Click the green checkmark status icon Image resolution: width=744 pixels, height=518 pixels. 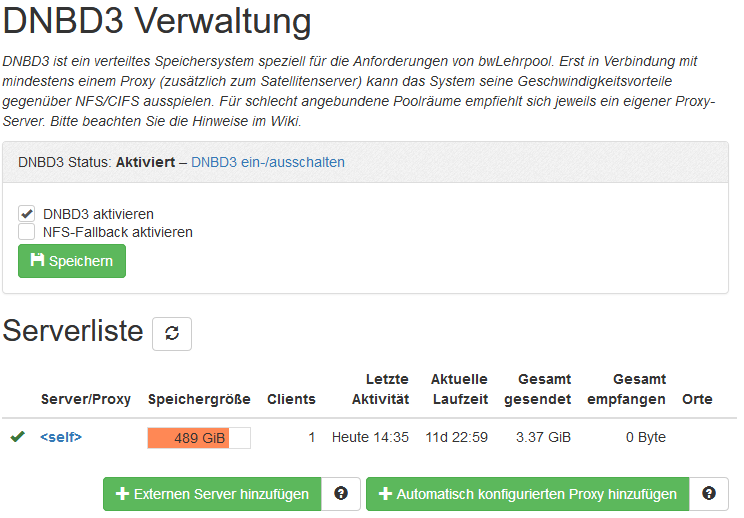[x=17, y=437]
